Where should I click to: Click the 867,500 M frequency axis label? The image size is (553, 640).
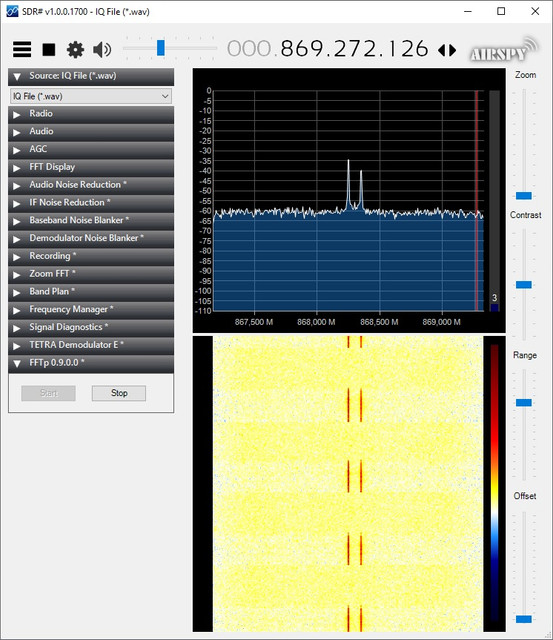tap(254, 322)
